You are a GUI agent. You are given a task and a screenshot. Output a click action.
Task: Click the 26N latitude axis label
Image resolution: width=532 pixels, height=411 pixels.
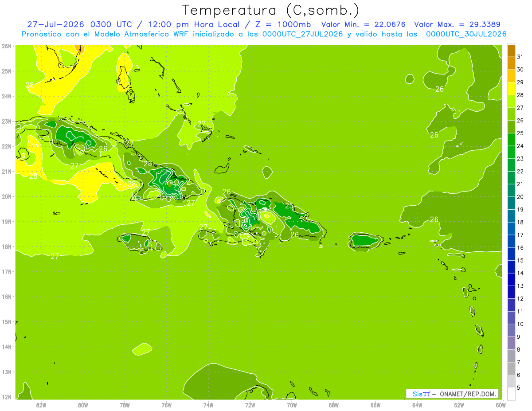pyautogui.click(x=7, y=46)
